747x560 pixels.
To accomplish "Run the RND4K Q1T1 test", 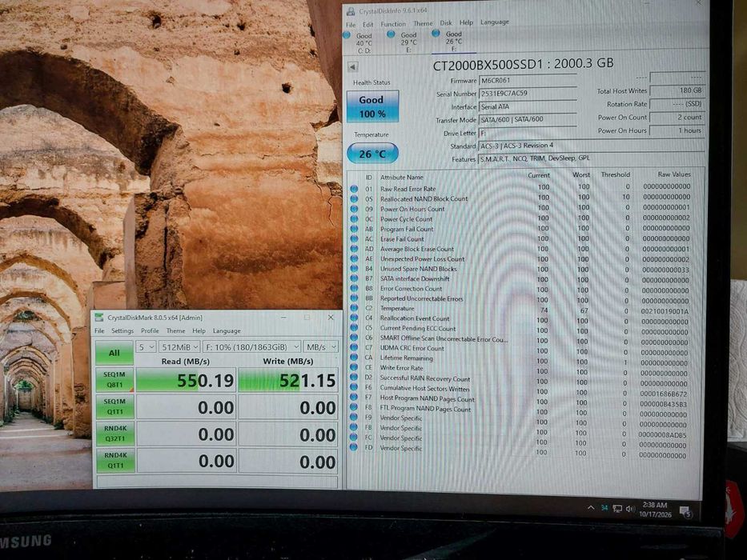I will 116,461.
